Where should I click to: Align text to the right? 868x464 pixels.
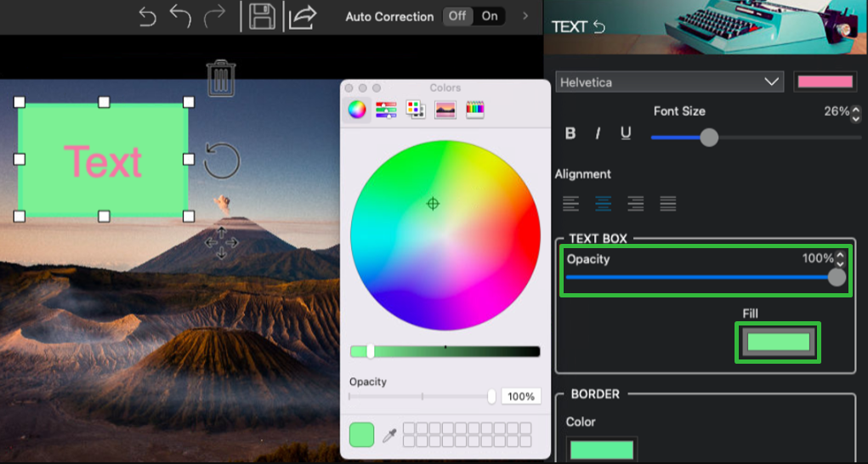[636, 203]
